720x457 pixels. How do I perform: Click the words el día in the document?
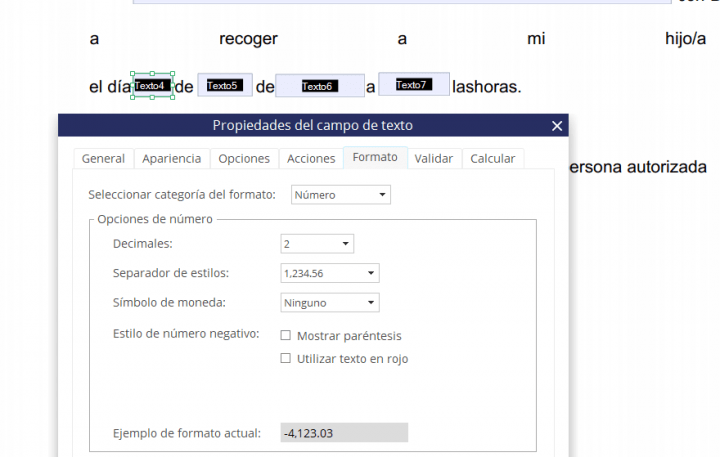tap(110, 86)
